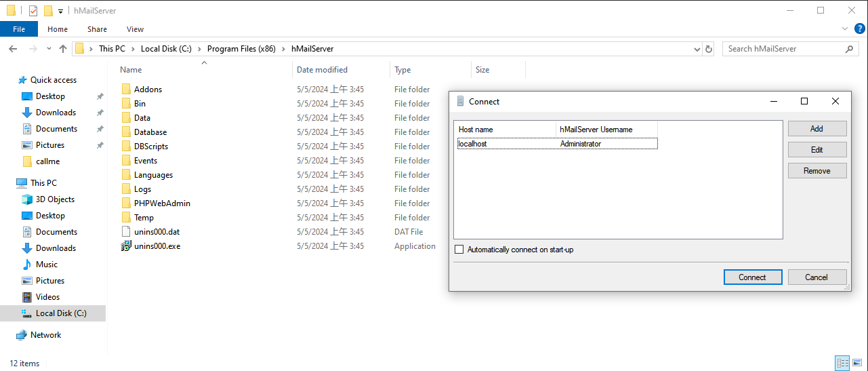Click Cancel in Connect dialog
Image resolution: width=868 pixels, height=371 pixels.
(x=817, y=277)
